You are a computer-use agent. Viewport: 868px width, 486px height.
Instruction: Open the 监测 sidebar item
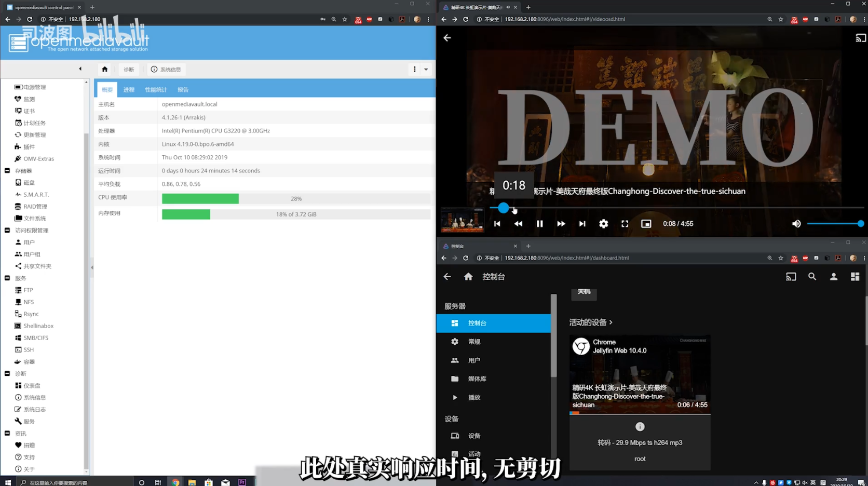[25, 99]
